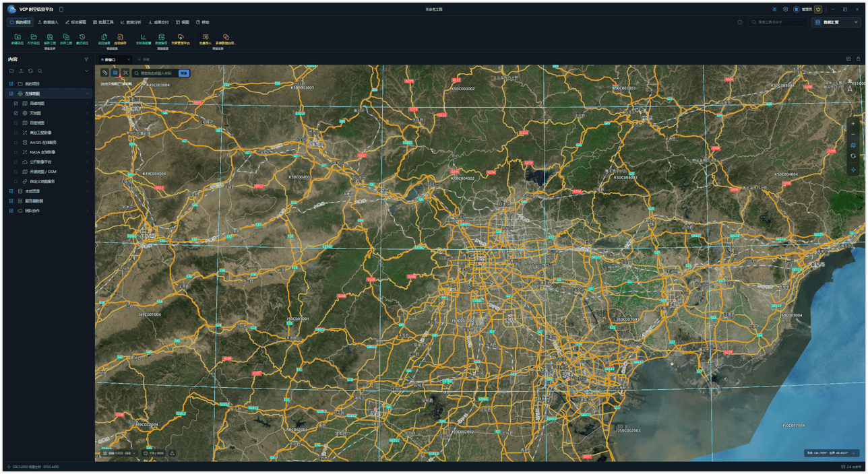Click the sun theme icon in title bar

(x=774, y=9)
